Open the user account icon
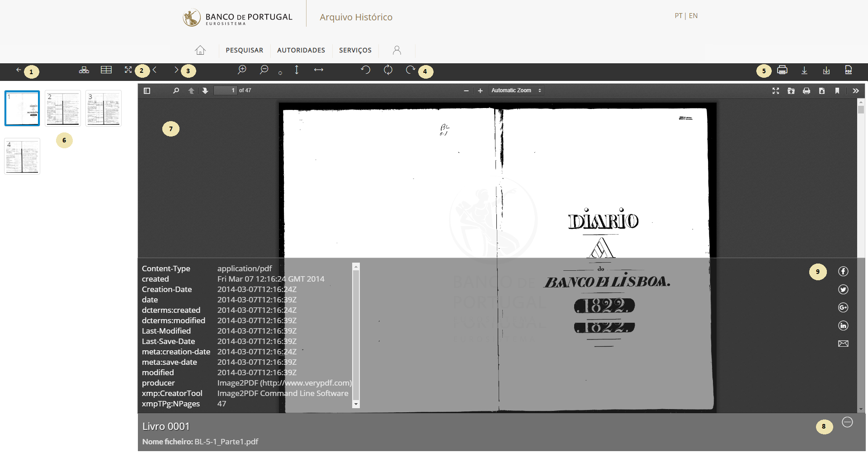The width and height of the screenshot is (868, 457). [397, 50]
